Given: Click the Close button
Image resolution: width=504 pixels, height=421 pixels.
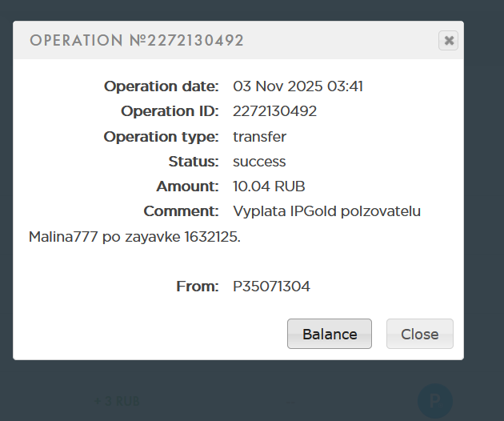Looking at the screenshot, I should pyautogui.click(x=419, y=334).
